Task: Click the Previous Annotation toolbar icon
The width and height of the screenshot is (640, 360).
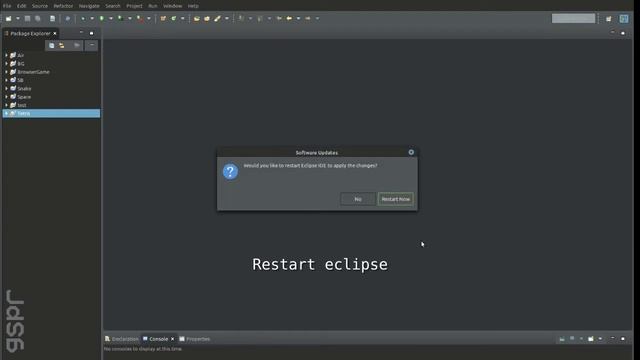Action: (260, 18)
